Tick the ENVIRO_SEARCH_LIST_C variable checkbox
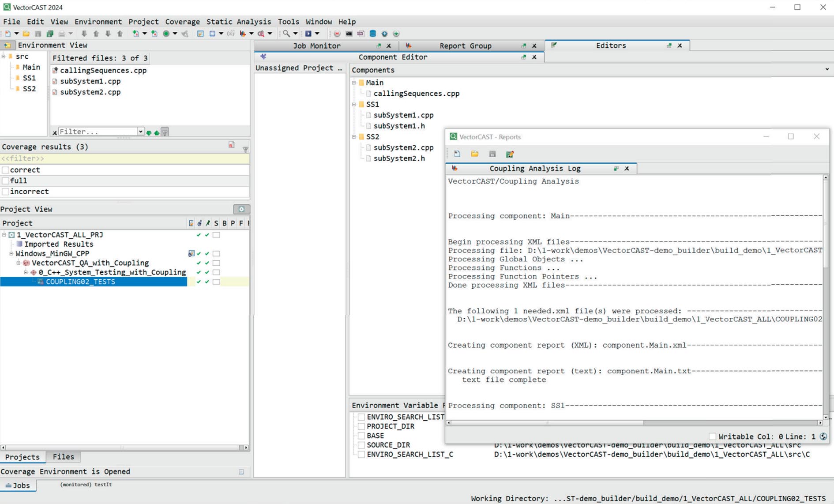This screenshot has height=504, width=834. [x=361, y=454]
